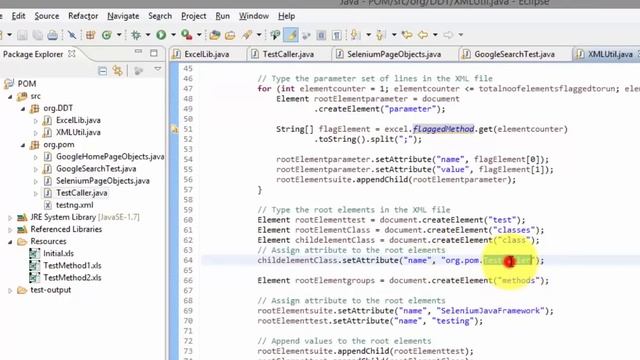Open the Run configurations dropdown arrow
This screenshot has width=640, height=360.
[x=173, y=35]
